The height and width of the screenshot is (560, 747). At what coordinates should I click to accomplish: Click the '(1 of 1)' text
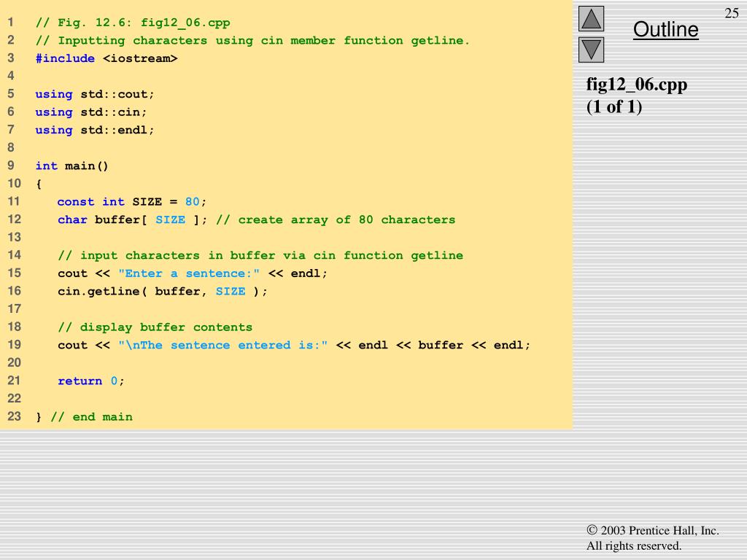tap(614, 106)
